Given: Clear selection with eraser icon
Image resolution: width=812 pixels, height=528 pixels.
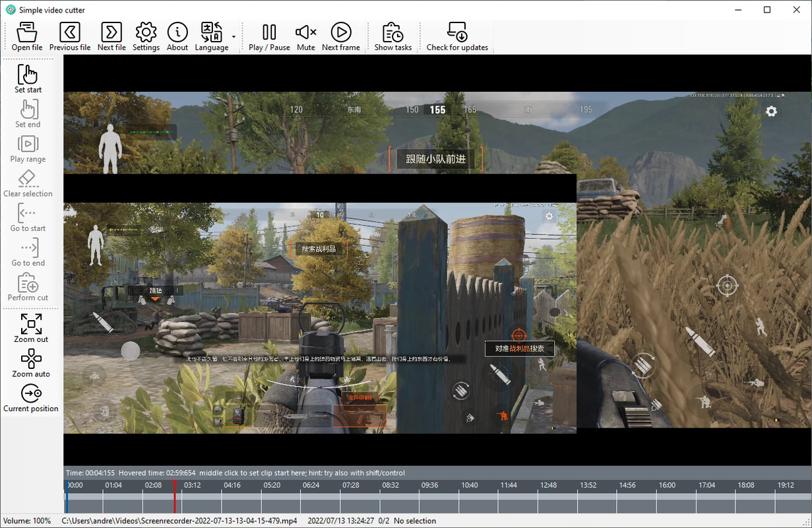Looking at the screenshot, I should 28,183.
